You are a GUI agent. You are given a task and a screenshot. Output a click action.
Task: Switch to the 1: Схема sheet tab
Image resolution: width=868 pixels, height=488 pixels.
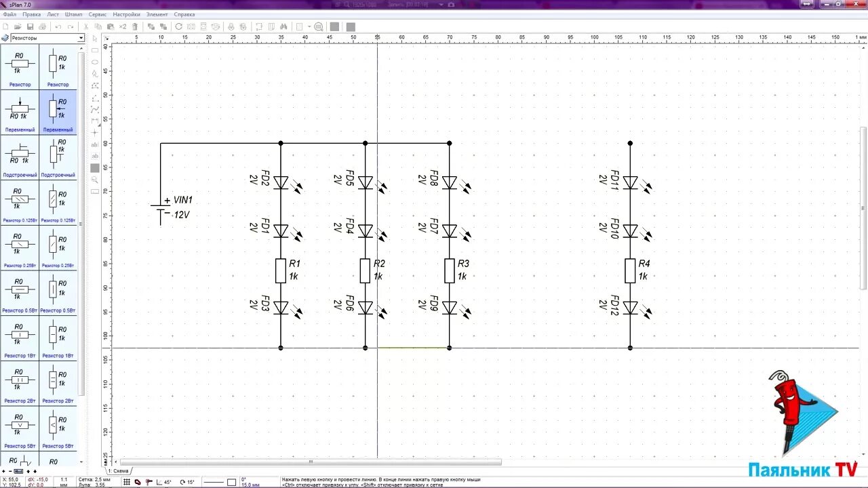[119, 470]
